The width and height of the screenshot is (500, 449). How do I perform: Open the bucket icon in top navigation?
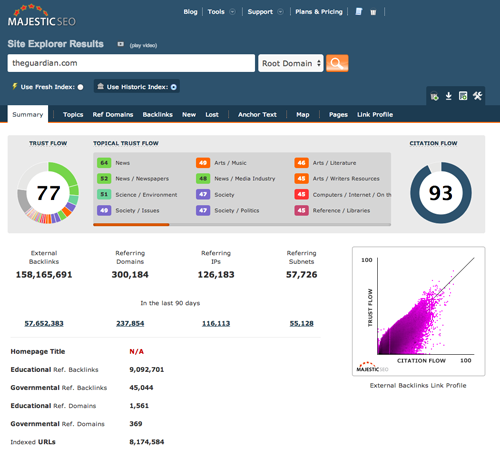[373, 12]
